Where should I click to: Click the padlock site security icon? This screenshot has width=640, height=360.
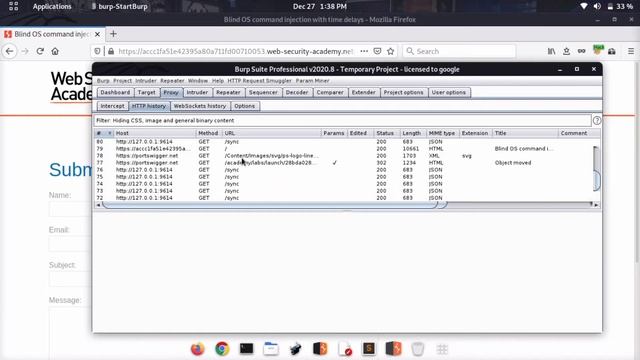click(111, 51)
